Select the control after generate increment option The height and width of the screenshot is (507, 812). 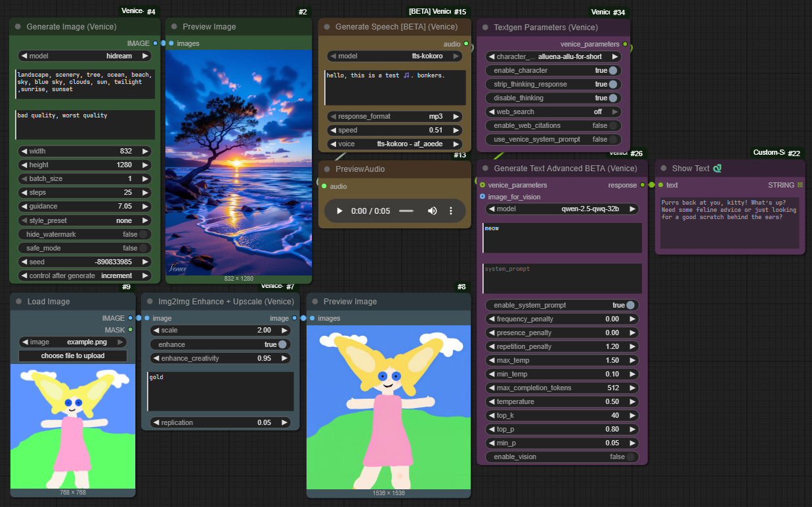point(85,275)
